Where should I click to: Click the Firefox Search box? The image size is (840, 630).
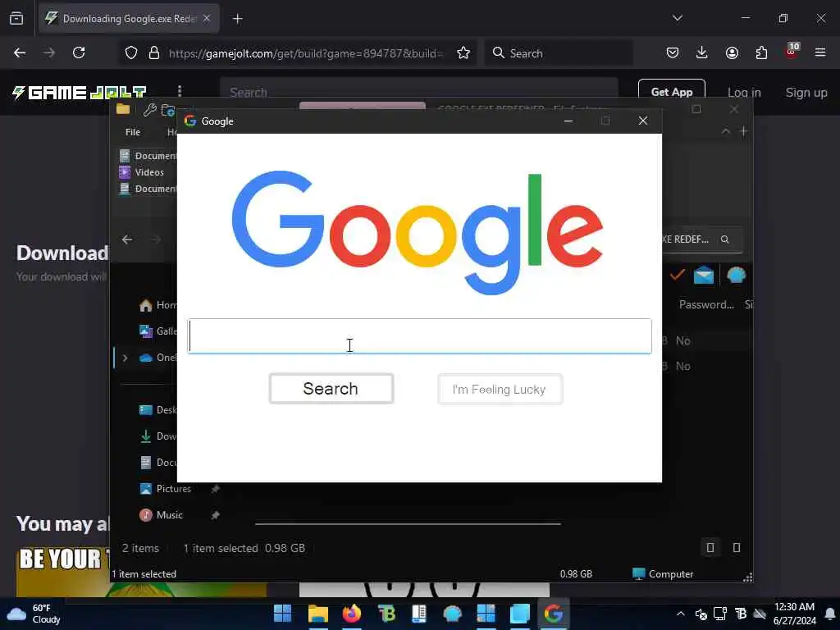coord(559,53)
